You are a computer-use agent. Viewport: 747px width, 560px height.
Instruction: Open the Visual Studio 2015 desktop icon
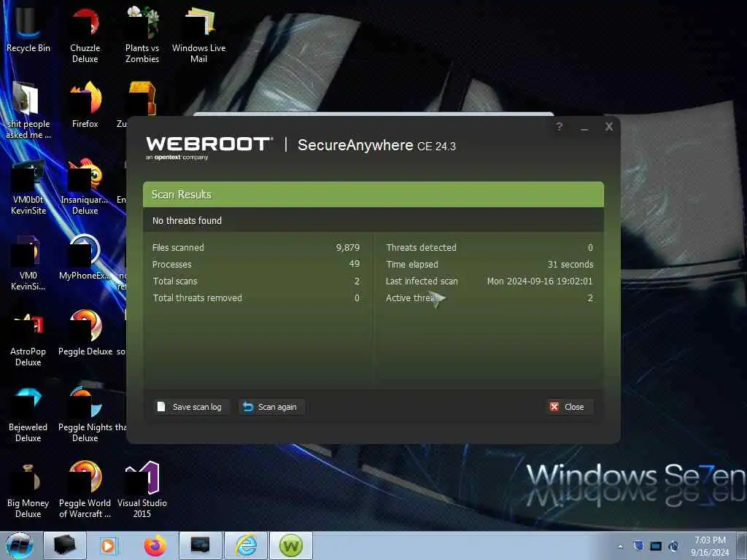coord(142,490)
